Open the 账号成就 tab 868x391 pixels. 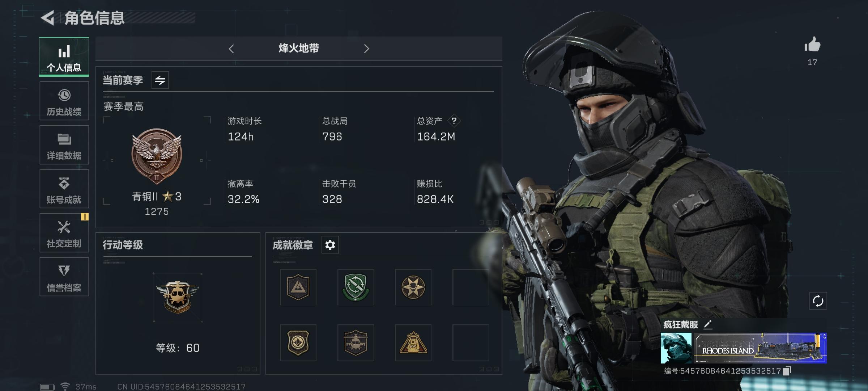(64, 189)
